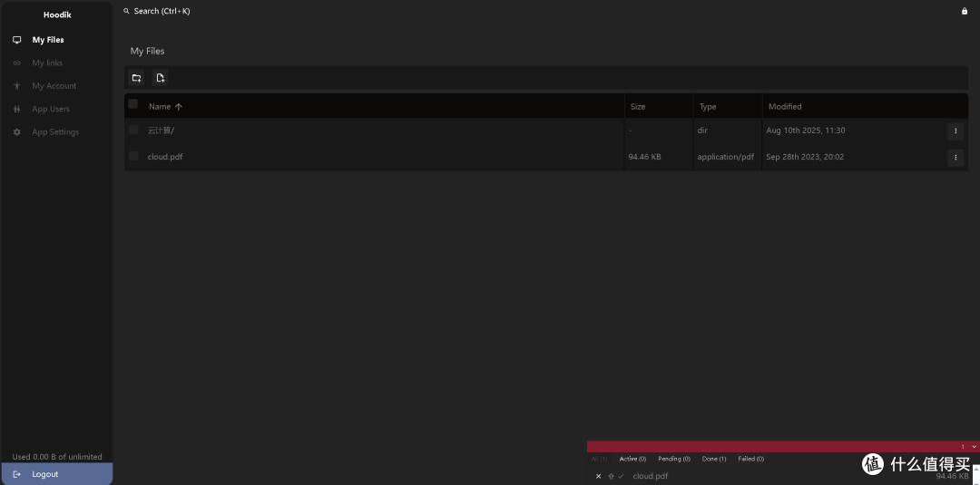Click Aug 10th 2025, 11:30 date

pos(806,131)
